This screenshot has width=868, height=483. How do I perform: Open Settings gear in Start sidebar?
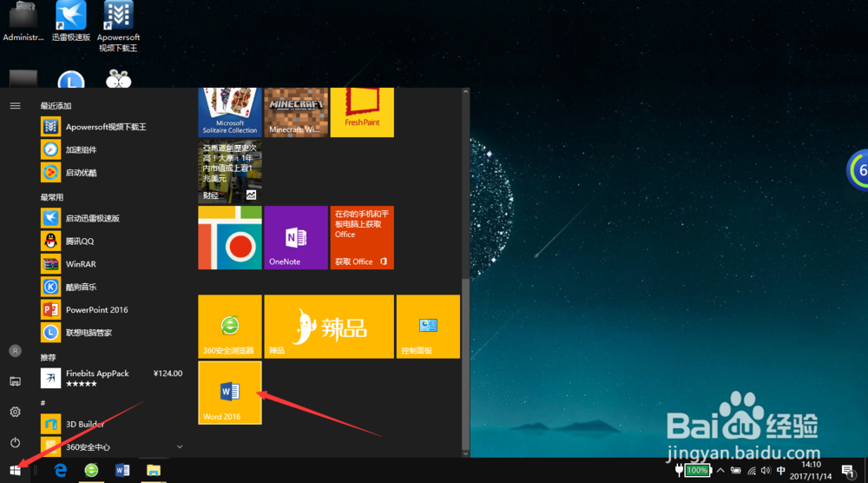pos(15,412)
